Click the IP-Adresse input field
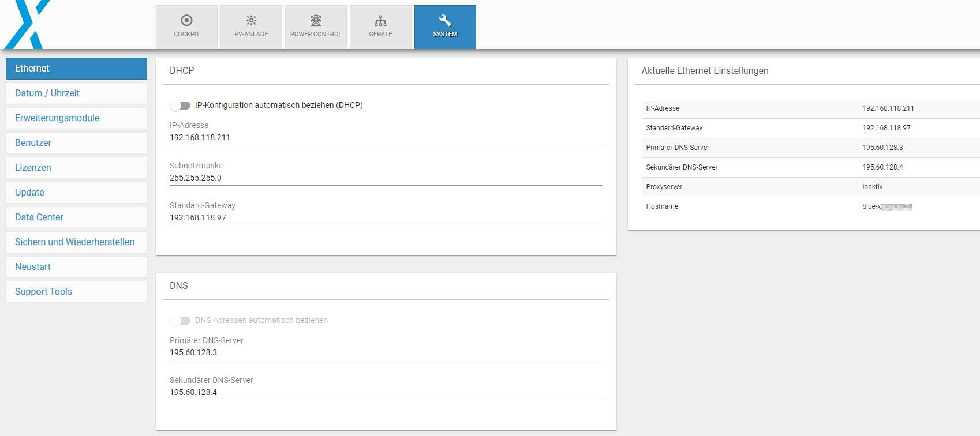The width and height of the screenshot is (980, 436). pos(386,138)
